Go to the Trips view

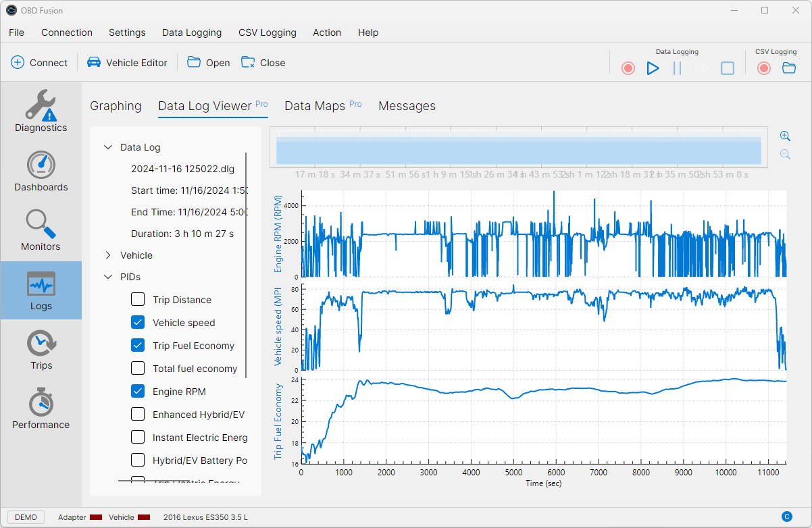click(x=41, y=348)
